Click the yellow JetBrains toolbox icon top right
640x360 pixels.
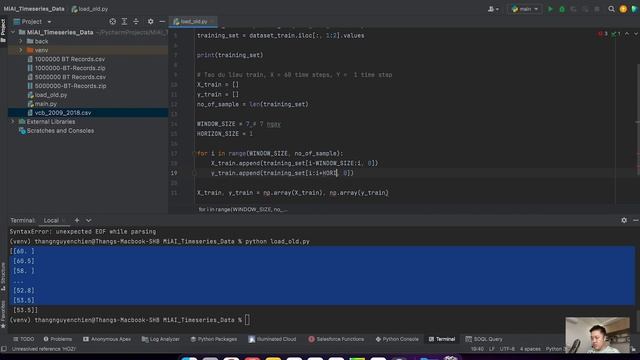(623, 9)
